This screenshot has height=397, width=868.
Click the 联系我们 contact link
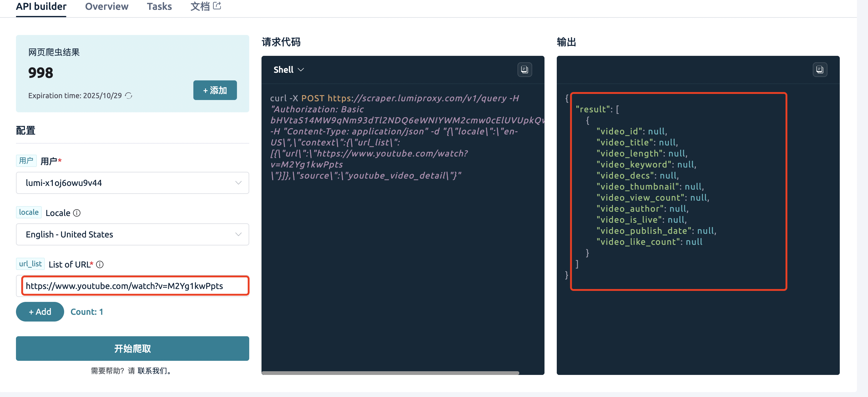[x=152, y=371]
